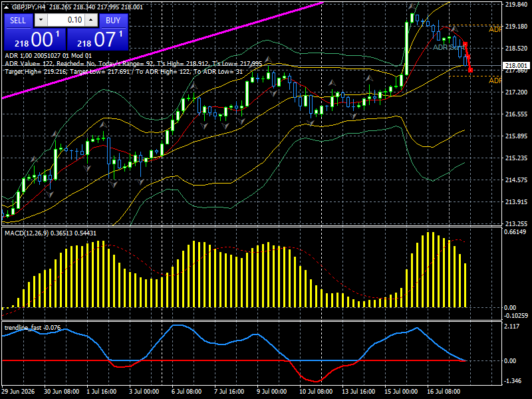The image size is (532, 399).
Task: Click price scale value 219.840
Action: (516, 5)
